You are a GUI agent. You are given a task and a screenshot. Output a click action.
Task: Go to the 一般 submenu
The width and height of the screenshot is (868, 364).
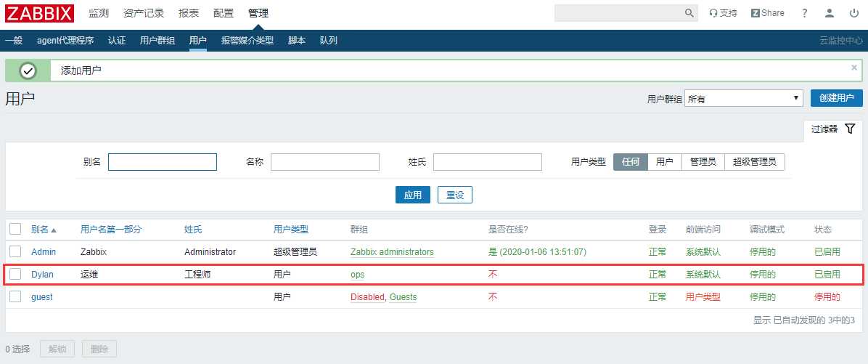(14, 41)
